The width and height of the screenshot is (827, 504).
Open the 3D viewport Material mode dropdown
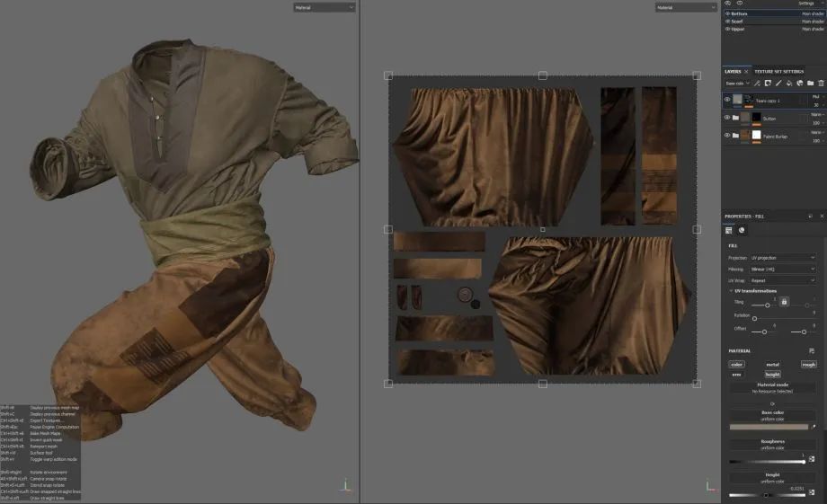[x=325, y=7]
